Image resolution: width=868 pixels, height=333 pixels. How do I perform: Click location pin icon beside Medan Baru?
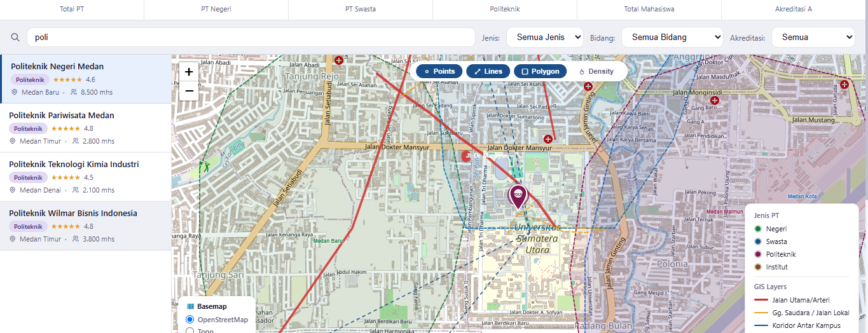(15, 92)
